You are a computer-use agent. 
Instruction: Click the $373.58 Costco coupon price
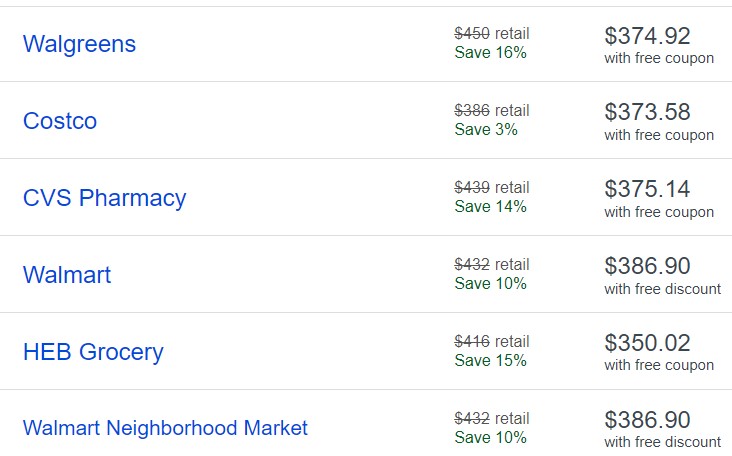(647, 112)
